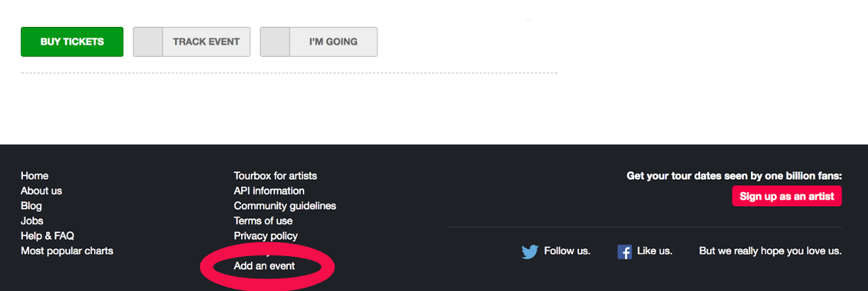Screen dimensions: 868x291
Task: Click the green Buy Tickets button
Action: coord(72,41)
